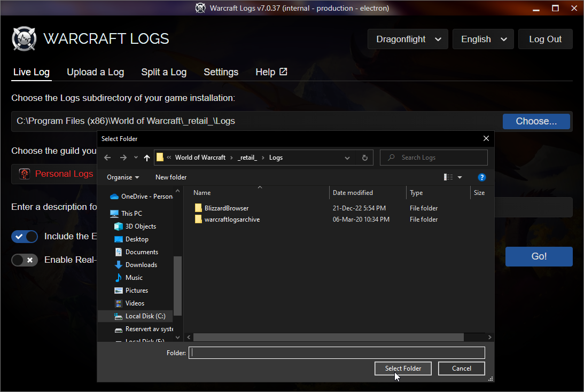584x392 pixels.
Task: Enable the Real-time toggle switch
Action: tap(25, 260)
